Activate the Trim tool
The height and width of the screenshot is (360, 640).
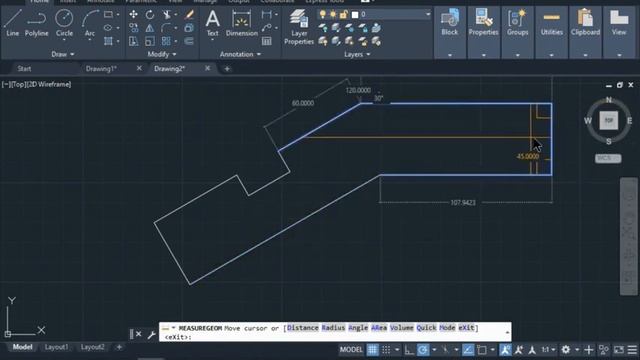[x=167, y=15]
